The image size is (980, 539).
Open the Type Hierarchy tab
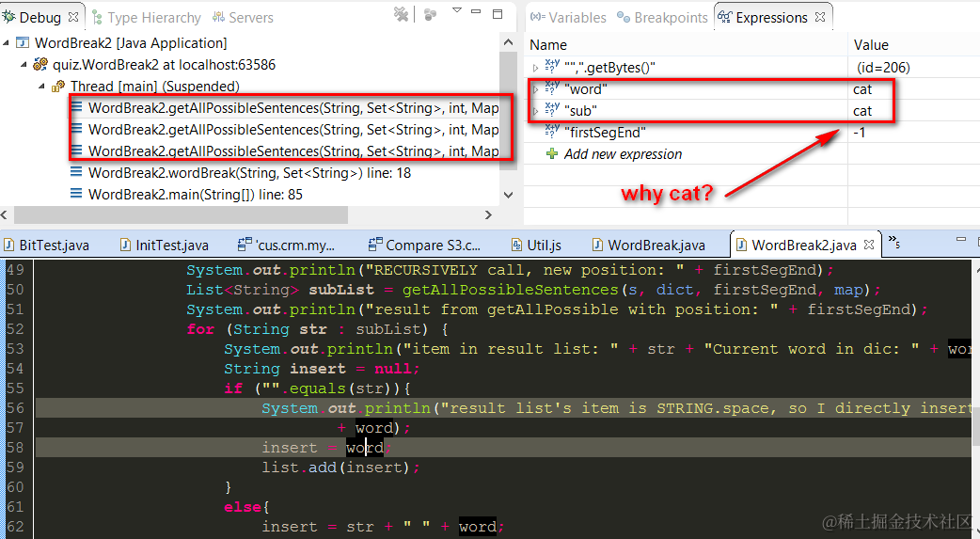[x=147, y=18]
